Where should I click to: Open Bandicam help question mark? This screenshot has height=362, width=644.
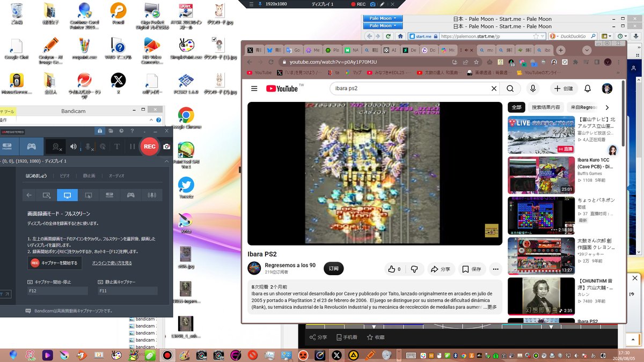click(x=133, y=131)
